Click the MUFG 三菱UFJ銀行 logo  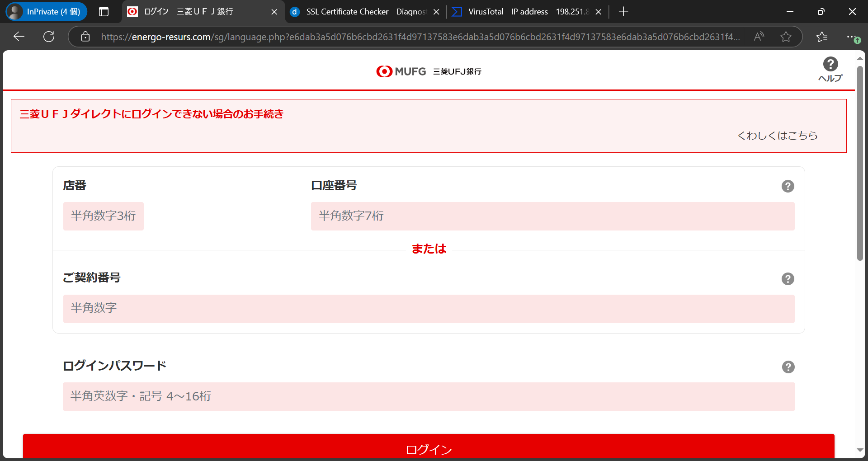(429, 71)
